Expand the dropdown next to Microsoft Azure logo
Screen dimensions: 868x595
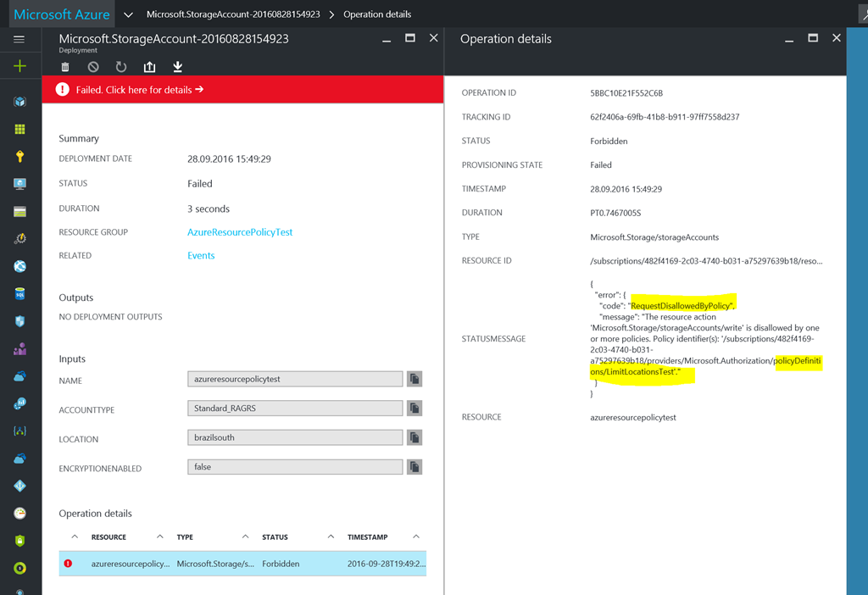pos(128,14)
